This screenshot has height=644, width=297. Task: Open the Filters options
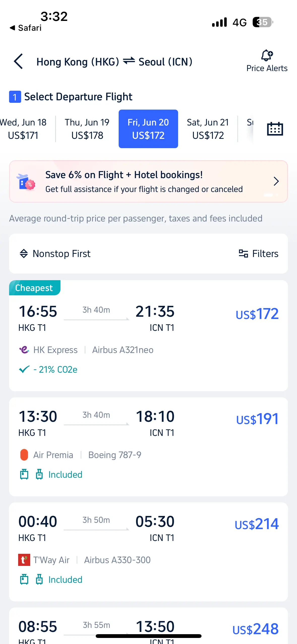(x=258, y=253)
